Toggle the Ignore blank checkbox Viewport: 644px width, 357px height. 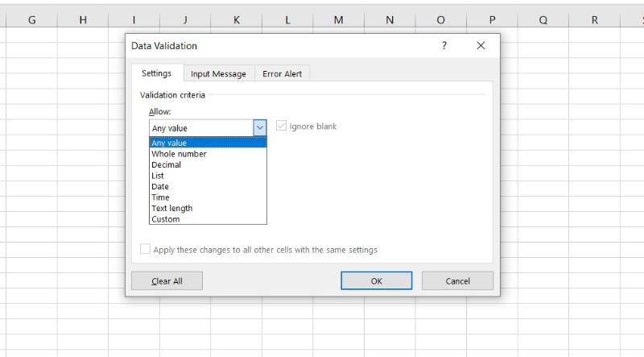[281, 127]
